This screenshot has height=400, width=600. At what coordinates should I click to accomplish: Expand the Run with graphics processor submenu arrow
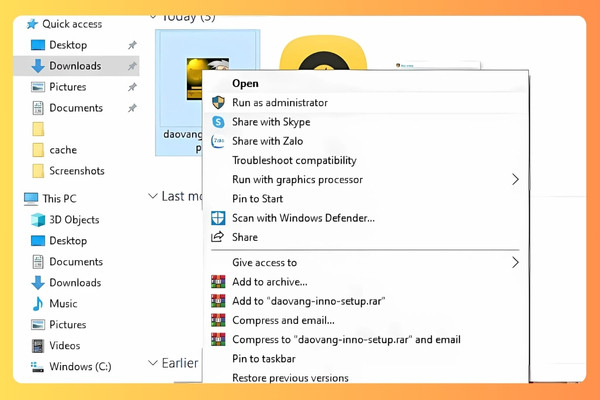coord(515,179)
